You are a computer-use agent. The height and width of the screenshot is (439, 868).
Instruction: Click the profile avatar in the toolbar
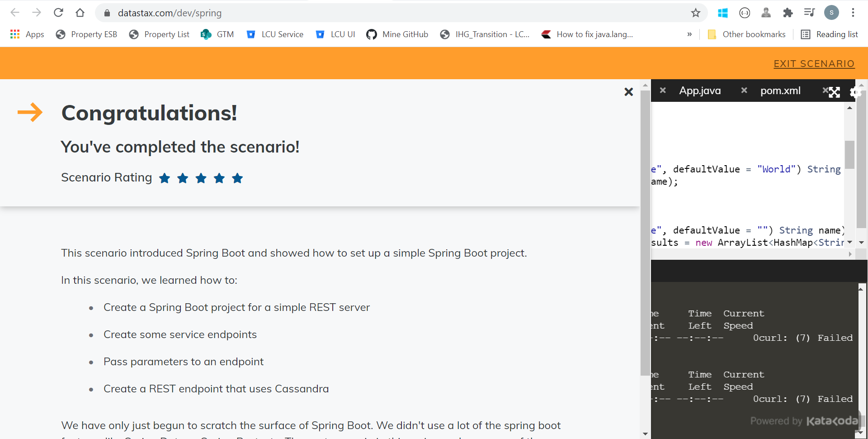click(832, 13)
